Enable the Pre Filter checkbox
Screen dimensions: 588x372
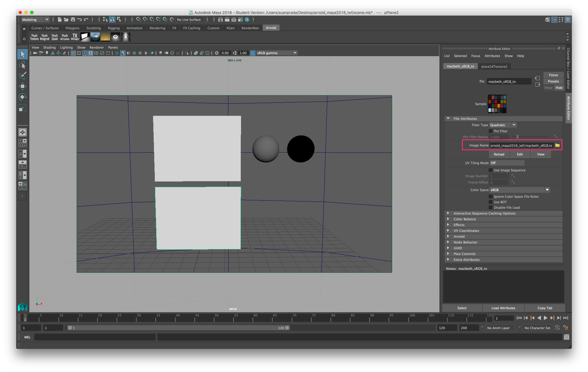point(491,131)
